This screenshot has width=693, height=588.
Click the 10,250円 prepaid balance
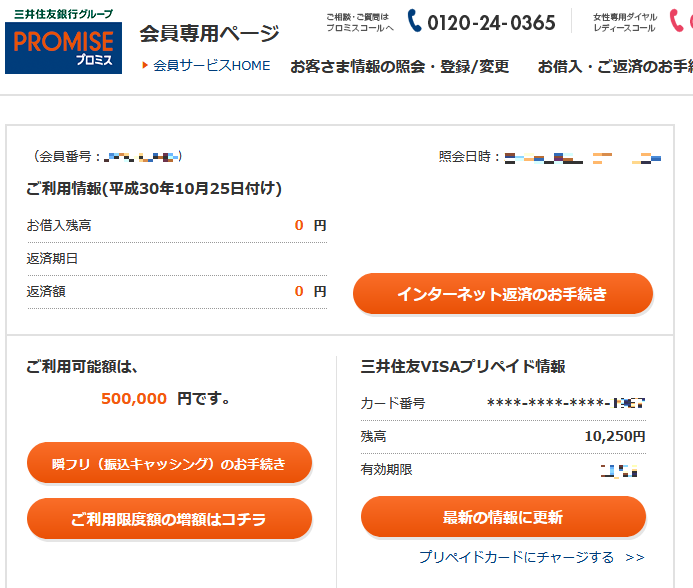point(615,436)
